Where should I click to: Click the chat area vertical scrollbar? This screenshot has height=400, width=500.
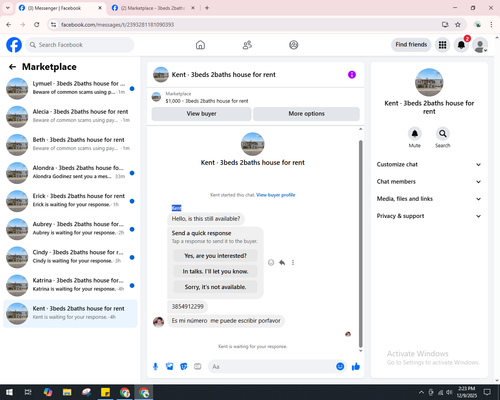coord(360,243)
